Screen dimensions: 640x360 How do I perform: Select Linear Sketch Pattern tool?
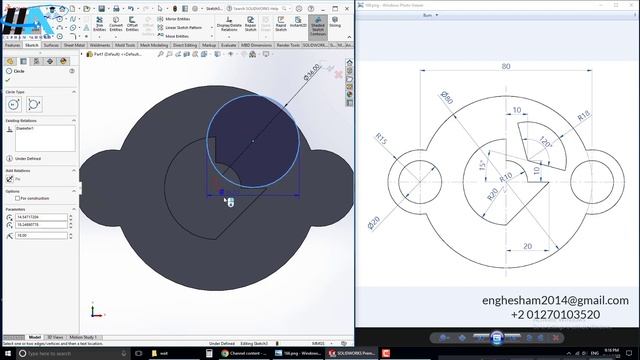(180, 28)
